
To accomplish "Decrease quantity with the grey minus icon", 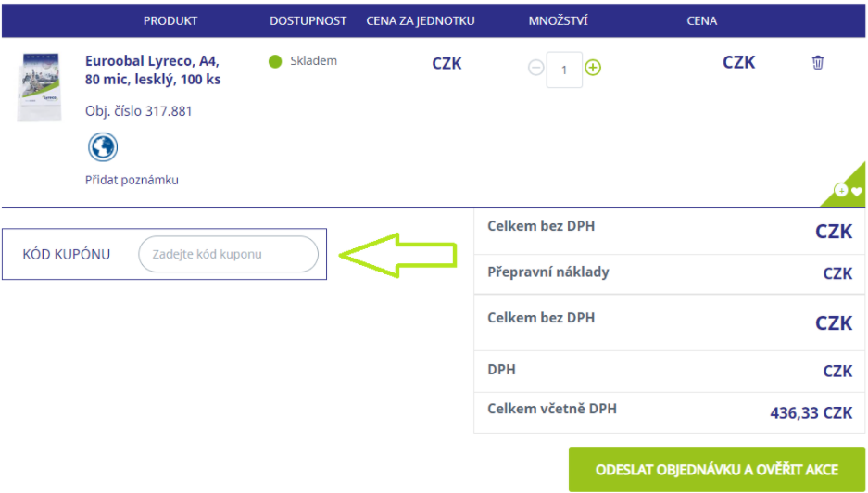I will [x=535, y=68].
